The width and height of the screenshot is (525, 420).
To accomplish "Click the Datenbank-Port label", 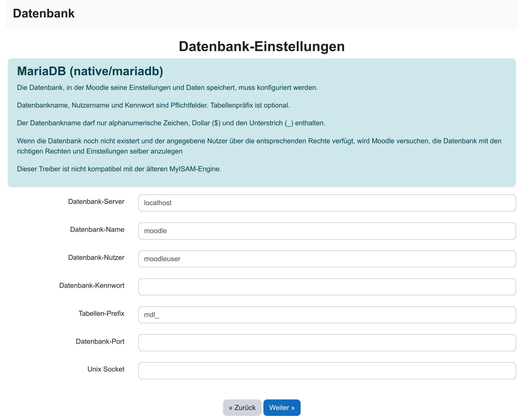I will click(x=100, y=341).
